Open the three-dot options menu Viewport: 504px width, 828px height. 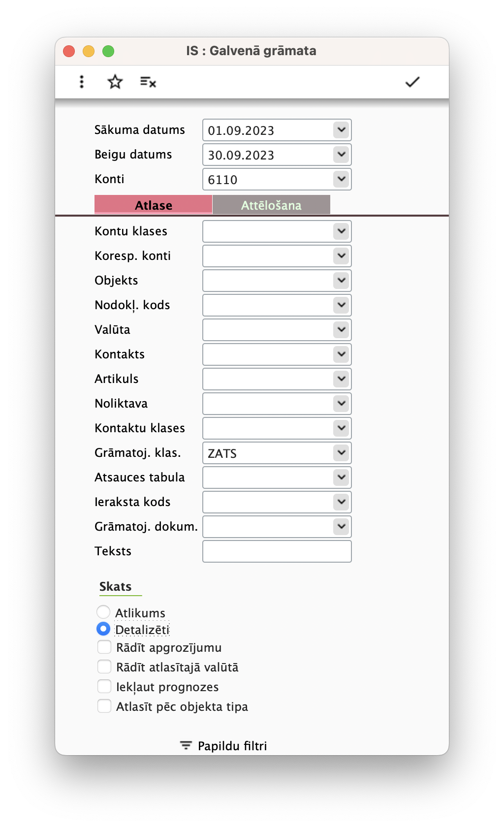click(82, 82)
